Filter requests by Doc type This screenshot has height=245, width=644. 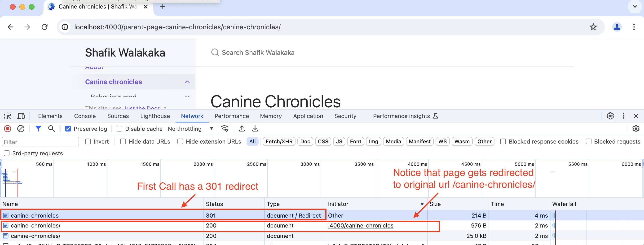point(305,141)
